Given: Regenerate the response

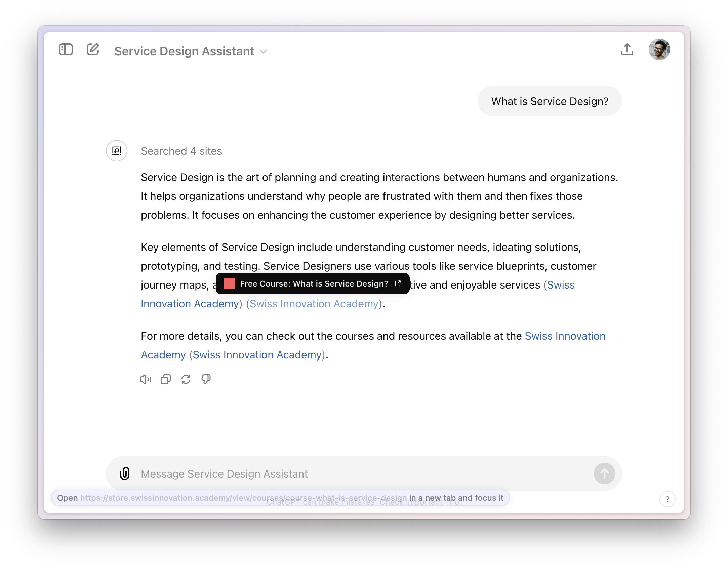Looking at the screenshot, I should [x=186, y=379].
